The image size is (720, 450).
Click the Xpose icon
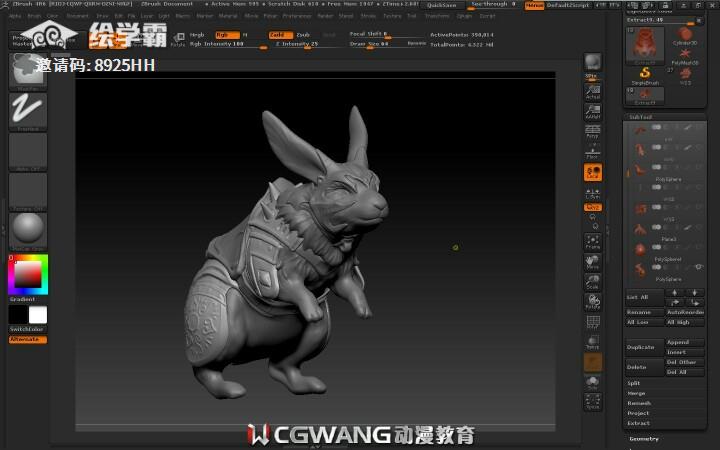coord(592,402)
